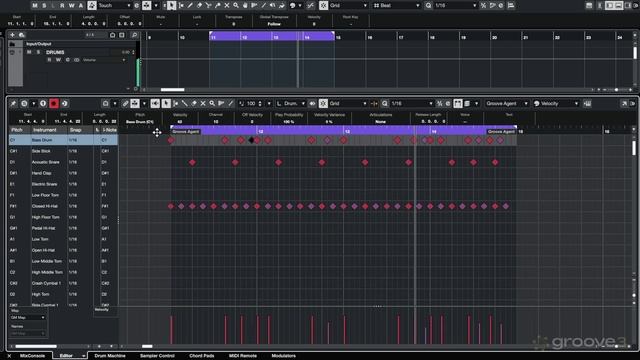The width and height of the screenshot is (640, 360).
Task: Toggle lower zone visibility in window layout
Action: pyautogui.click(x=618, y=5)
